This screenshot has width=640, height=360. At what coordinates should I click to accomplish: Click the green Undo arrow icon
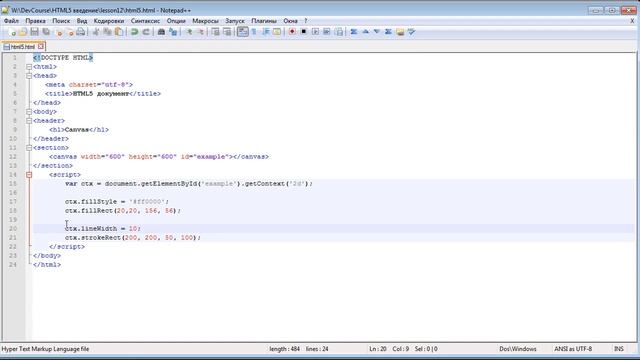[x=134, y=32]
